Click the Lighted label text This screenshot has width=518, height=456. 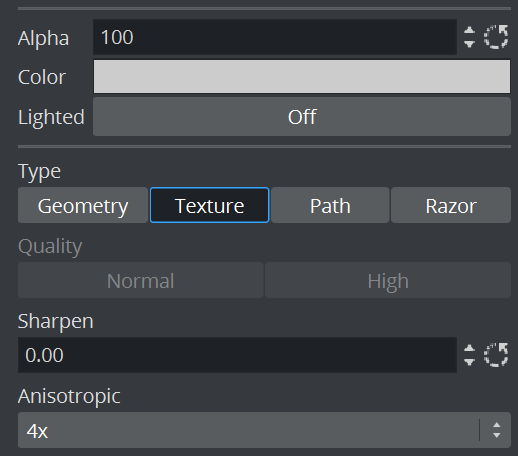click(51, 117)
